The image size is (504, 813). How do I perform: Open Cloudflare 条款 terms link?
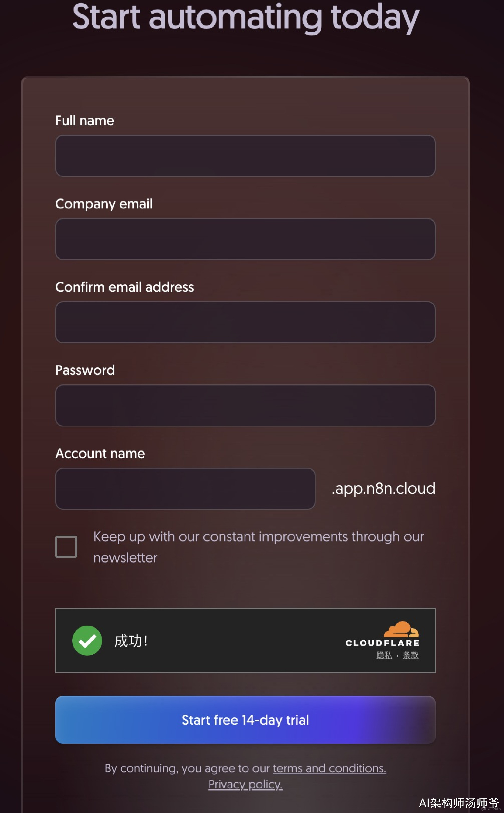(x=410, y=655)
